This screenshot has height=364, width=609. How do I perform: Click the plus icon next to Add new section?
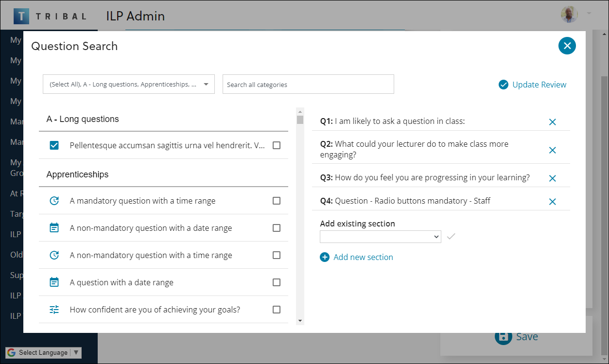click(325, 257)
